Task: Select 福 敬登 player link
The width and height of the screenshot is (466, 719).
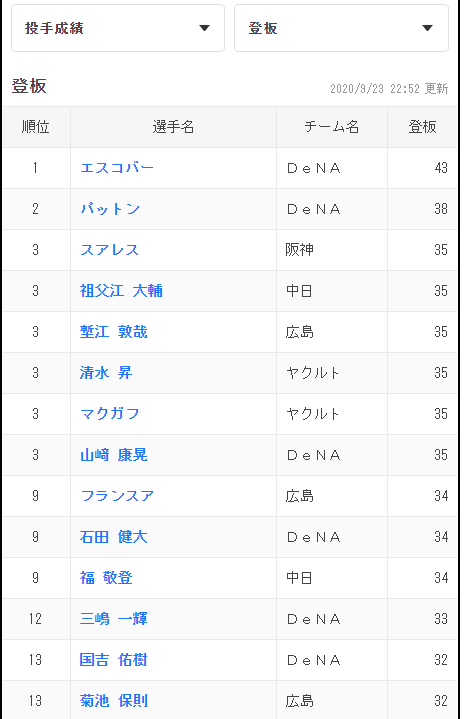Action: (106, 578)
